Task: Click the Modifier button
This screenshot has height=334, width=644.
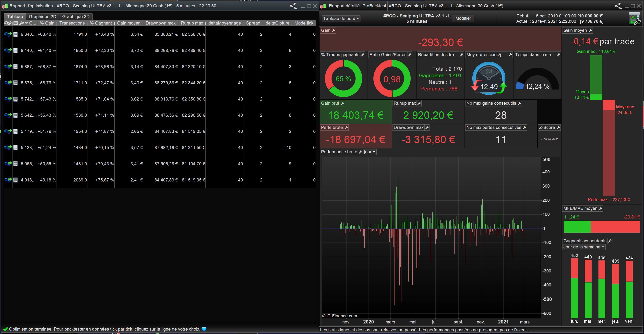Action: pos(463,18)
